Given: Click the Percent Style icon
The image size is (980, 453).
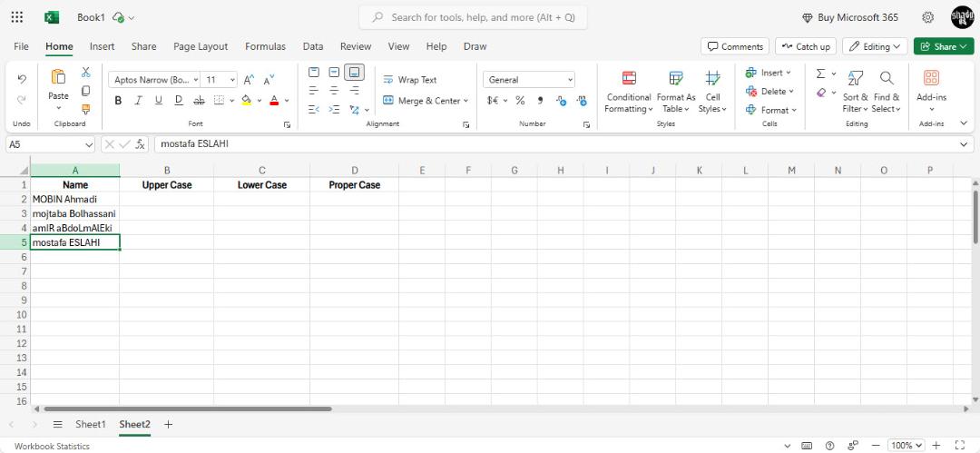Looking at the screenshot, I should 520,100.
